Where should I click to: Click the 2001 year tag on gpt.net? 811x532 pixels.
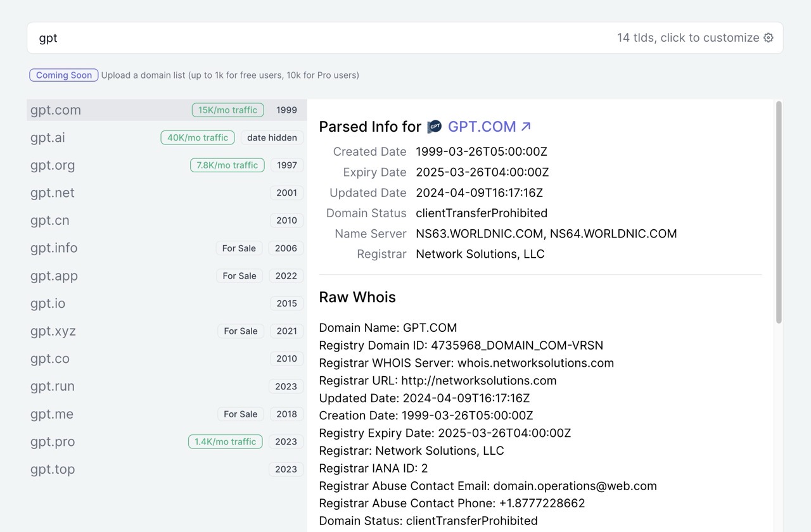(286, 193)
